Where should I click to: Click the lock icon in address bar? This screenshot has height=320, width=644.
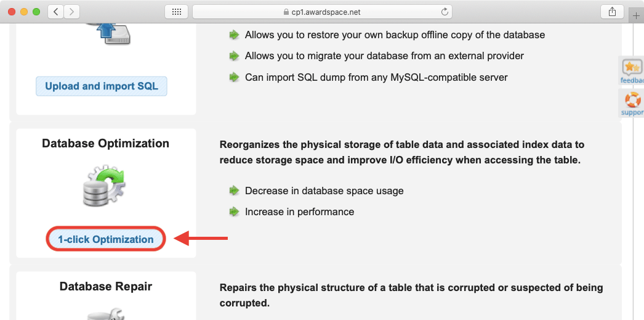point(285,12)
